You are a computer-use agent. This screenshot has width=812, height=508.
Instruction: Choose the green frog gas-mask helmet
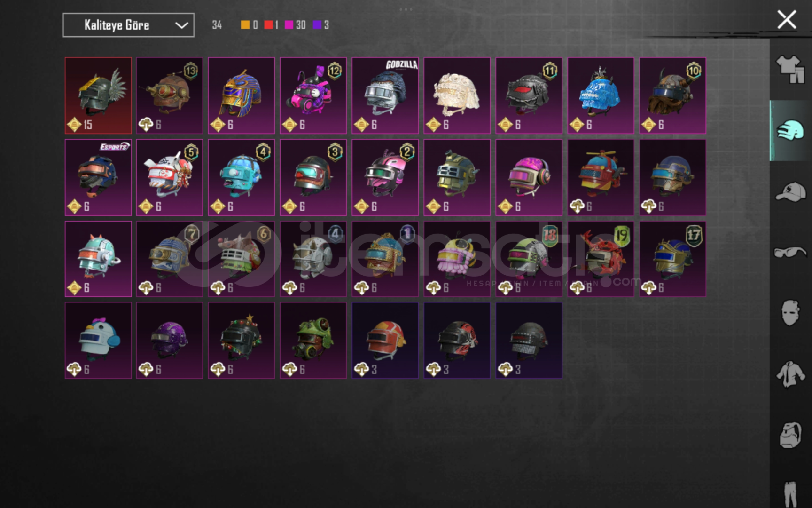coord(313,341)
